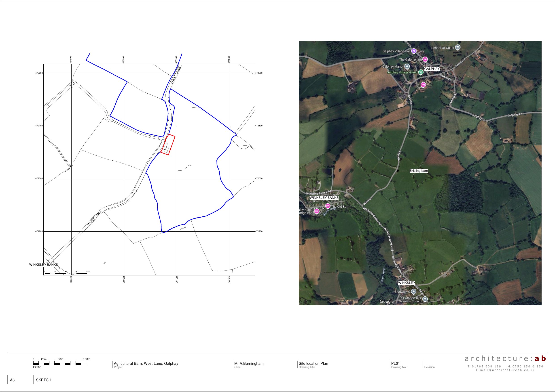Click the Google logo on aerial map
This screenshot has width=555, height=392.
[387, 302]
